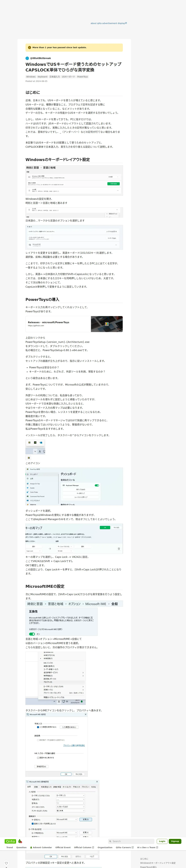Screen dimensions: 186x868
Task: Click Color Picker icon in PowerToys sidebar
Action: (28, 492)
